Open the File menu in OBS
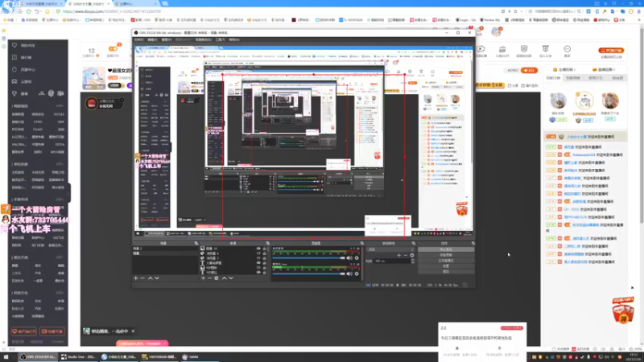 pyautogui.click(x=138, y=39)
